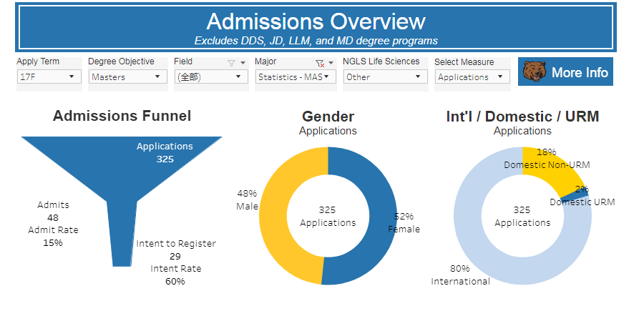This screenshot has height=316, width=644.
Task: Expand the Major dropdown showing Statistics - MAS
Action: (295, 77)
